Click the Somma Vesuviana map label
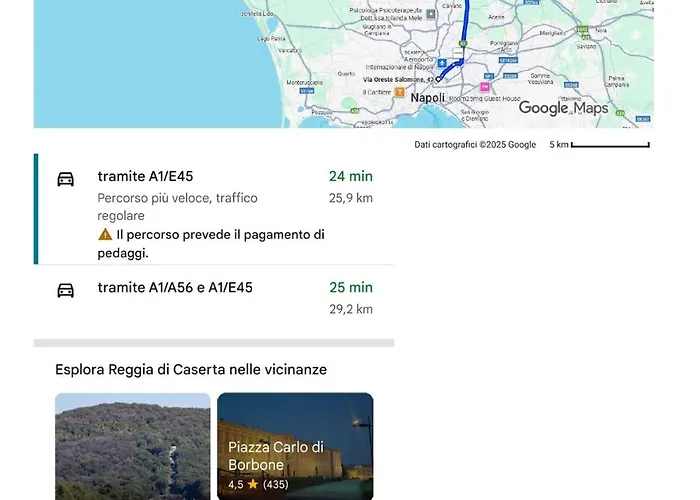 click(x=540, y=79)
